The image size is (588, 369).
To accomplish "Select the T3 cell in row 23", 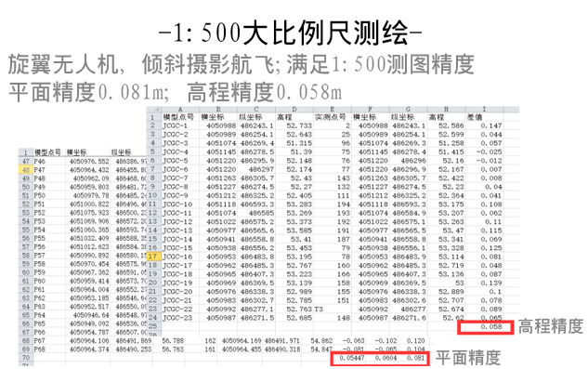I will coord(332,310).
